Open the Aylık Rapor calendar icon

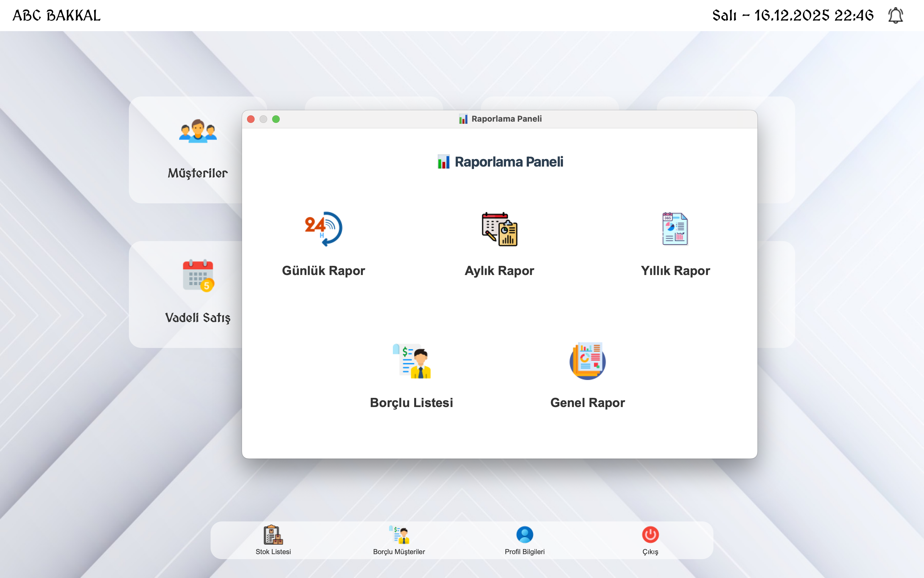coord(499,229)
